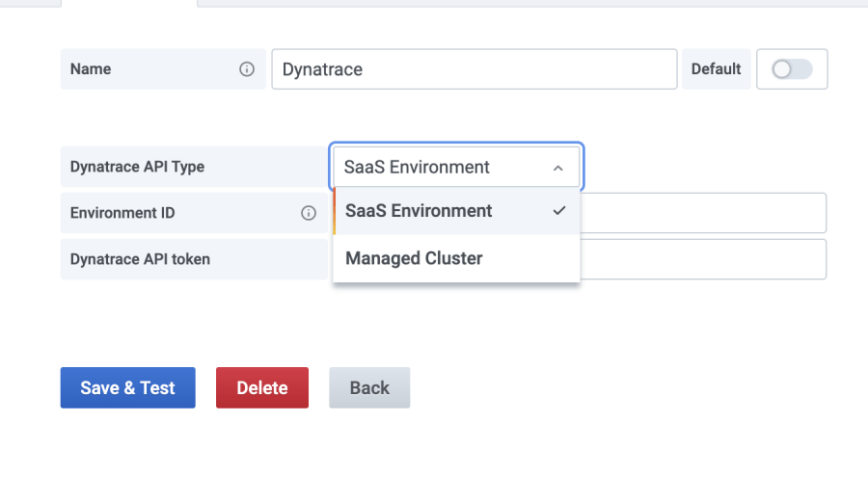Click the Dynatrace API Type label
868x502 pixels.
click(137, 167)
